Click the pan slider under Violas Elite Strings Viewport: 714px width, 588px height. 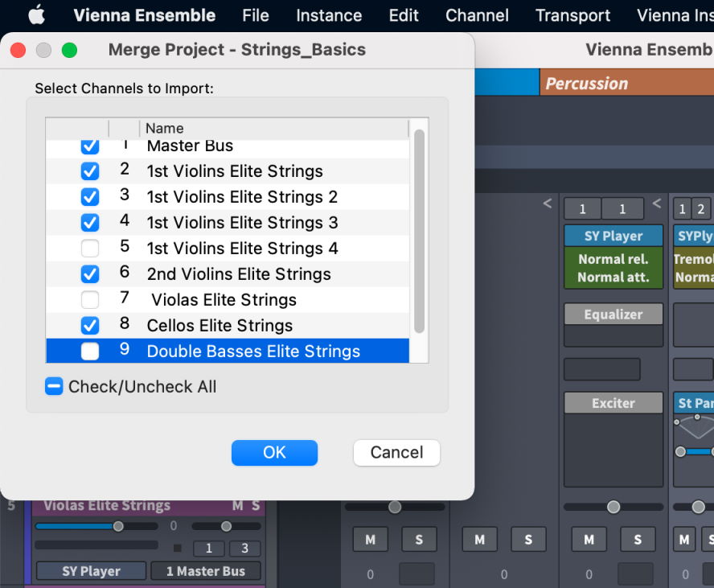(226, 527)
